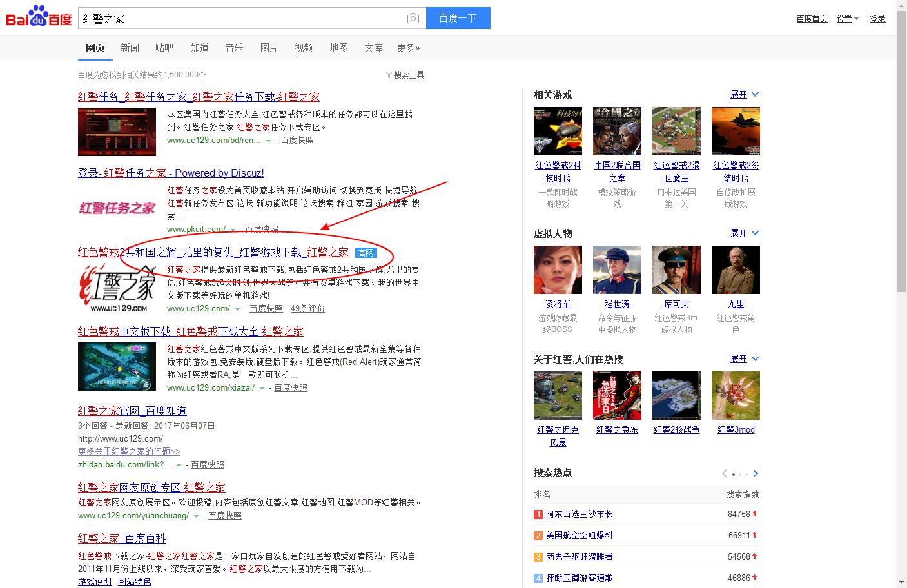Click right arrow on 搜索热点 carousel
This screenshot has height=588, width=907.
pyautogui.click(x=755, y=473)
